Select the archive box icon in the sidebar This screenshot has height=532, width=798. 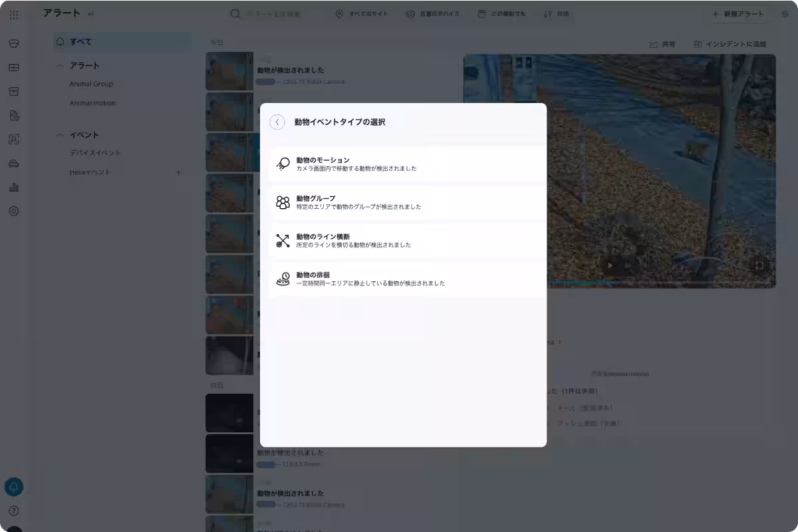tap(14, 91)
